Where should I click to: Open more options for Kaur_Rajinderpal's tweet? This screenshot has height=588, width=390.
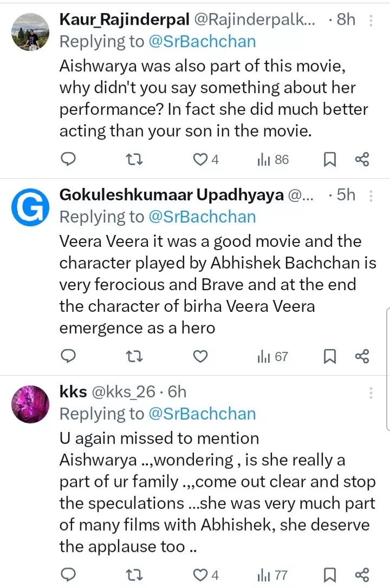(x=371, y=21)
